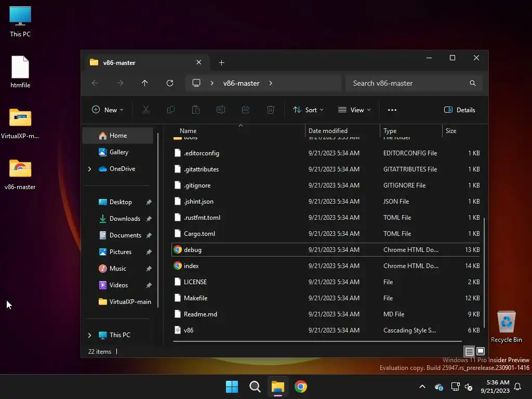Show hidden system tray icons
The image size is (532, 399).
[x=422, y=387]
